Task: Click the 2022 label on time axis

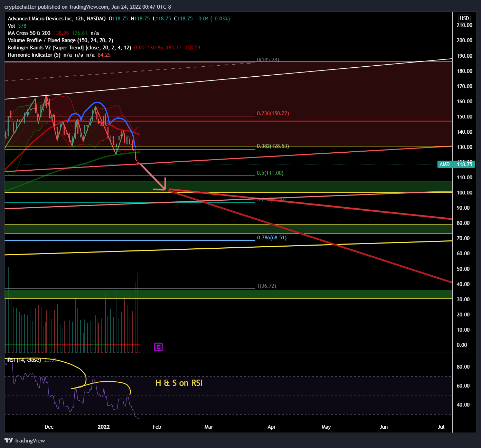Action: coord(104,427)
